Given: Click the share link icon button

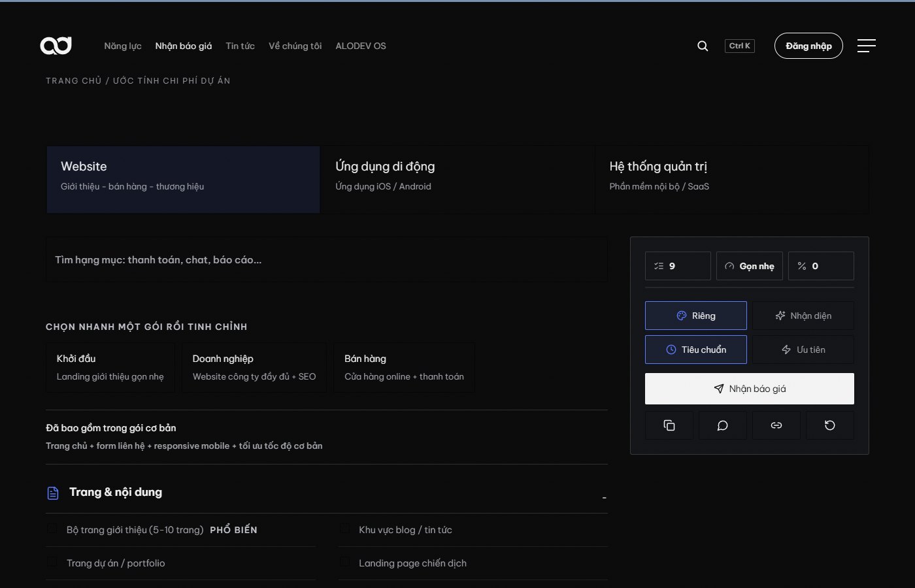Looking at the screenshot, I should pos(776,425).
